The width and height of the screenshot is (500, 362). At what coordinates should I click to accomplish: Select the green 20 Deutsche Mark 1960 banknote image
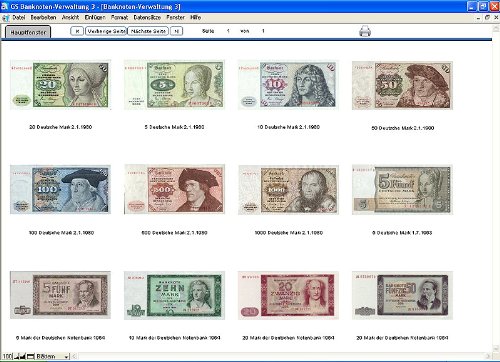(x=60, y=85)
